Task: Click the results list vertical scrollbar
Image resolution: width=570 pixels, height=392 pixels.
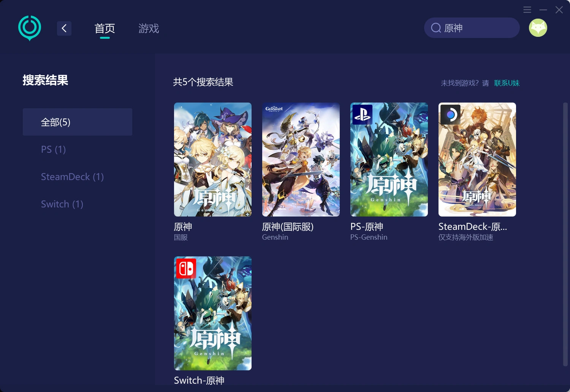Action: click(565, 234)
